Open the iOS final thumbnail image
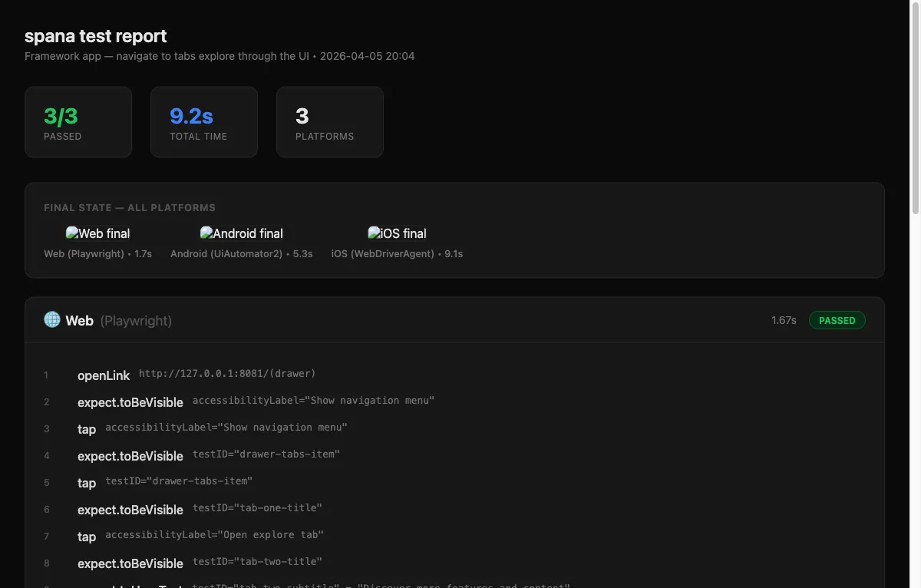 tap(397, 233)
